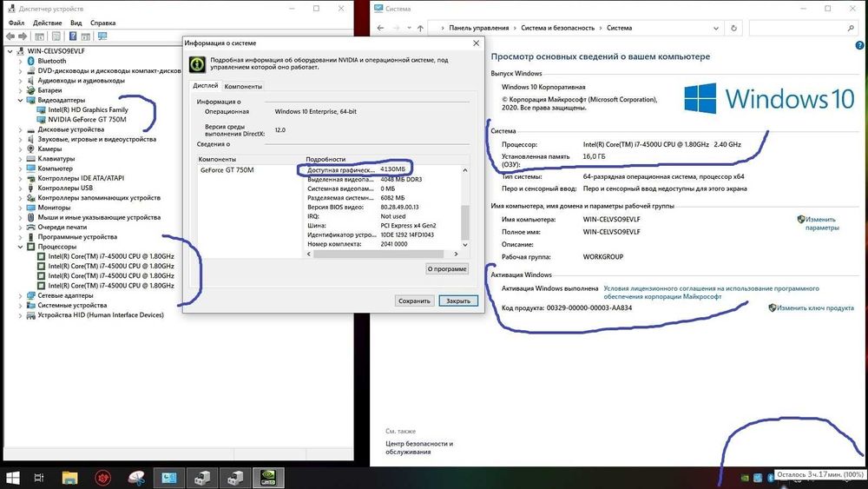Screen dimensions: 868x489
Task: Click the NVIDIA system information dialog icon
Action: pyautogui.click(x=197, y=64)
